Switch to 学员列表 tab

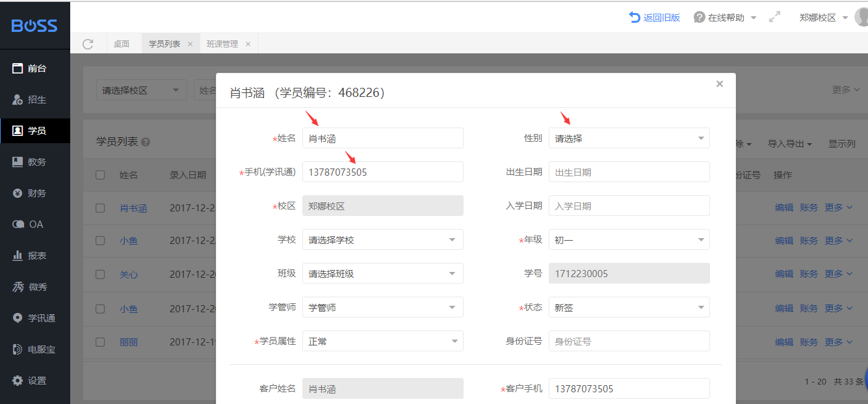[x=164, y=44]
